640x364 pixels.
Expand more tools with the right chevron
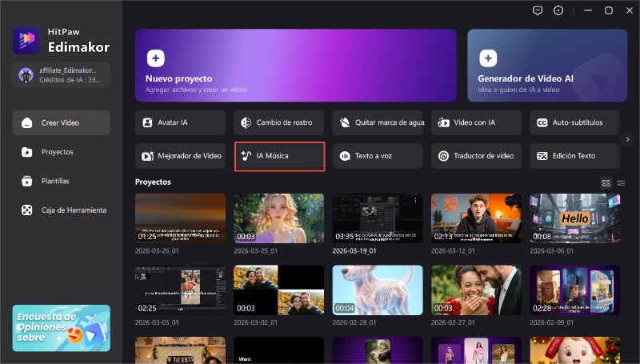pyautogui.click(x=627, y=139)
